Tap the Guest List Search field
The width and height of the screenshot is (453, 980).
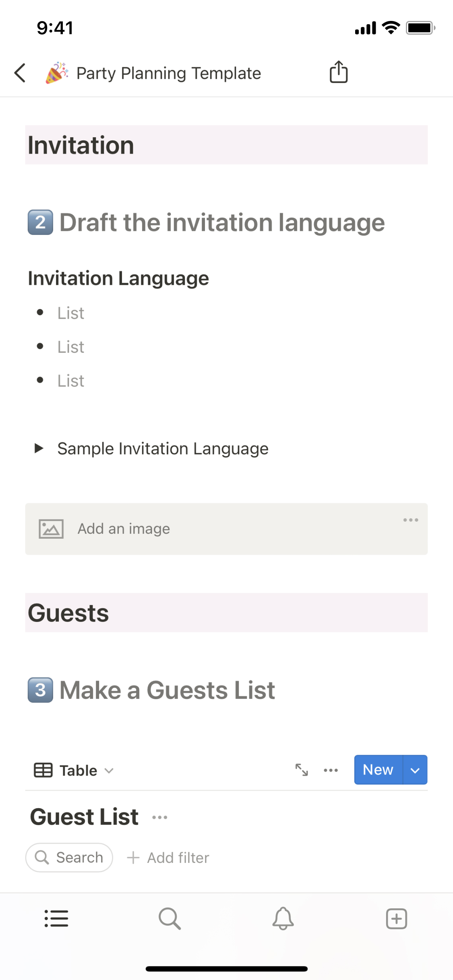click(69, 858)
